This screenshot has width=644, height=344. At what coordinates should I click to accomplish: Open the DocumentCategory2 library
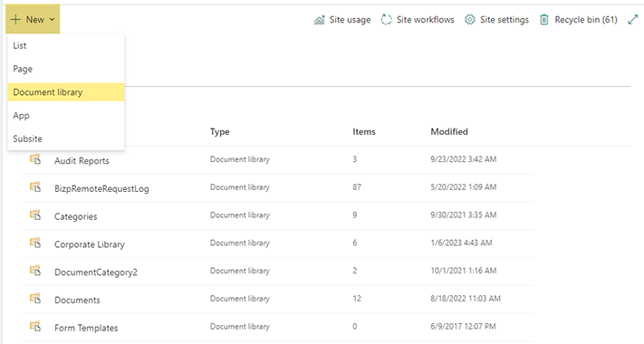pos(96,272)
